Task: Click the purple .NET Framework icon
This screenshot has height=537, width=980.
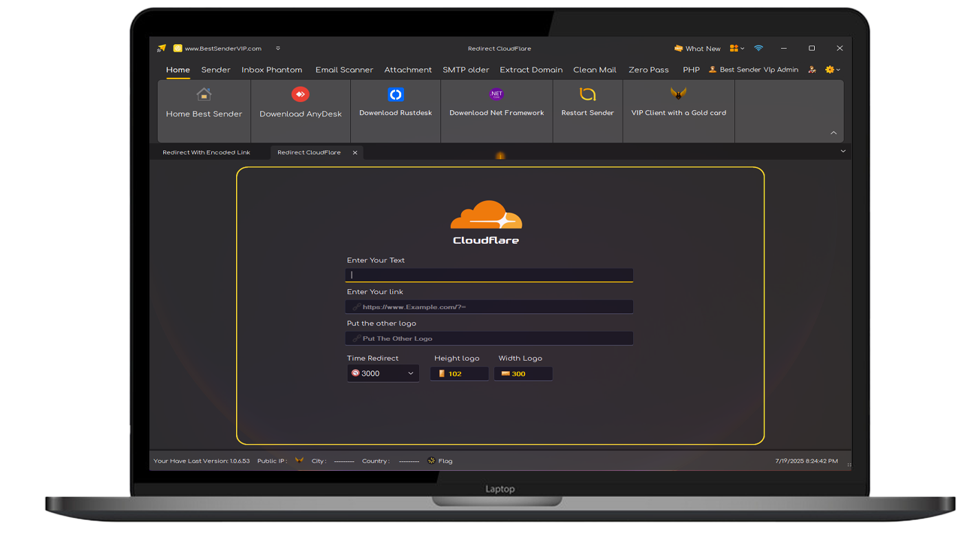Action: (496, 94)
